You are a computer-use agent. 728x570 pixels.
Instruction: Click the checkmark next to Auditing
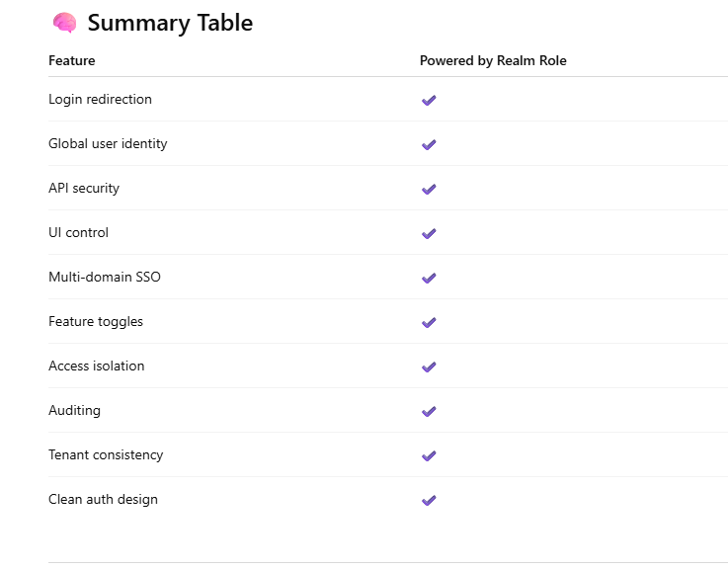pos(429,412)
